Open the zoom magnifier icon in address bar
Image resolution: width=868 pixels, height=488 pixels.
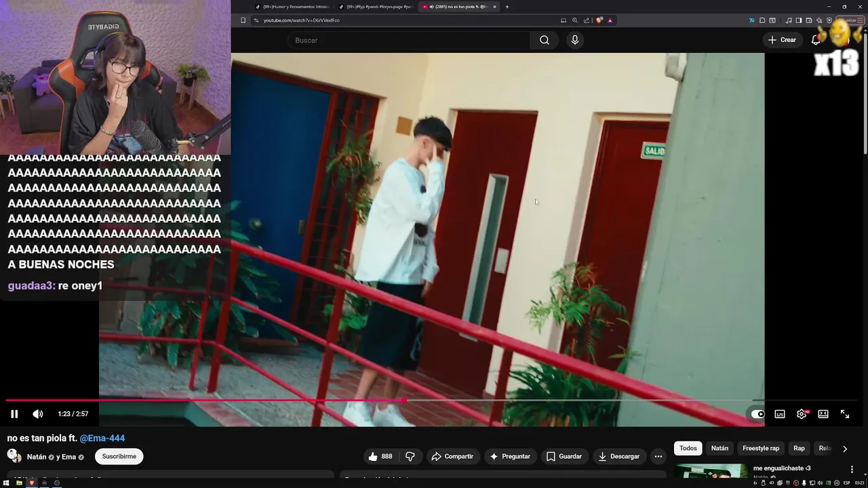click(x=575, y=20)
